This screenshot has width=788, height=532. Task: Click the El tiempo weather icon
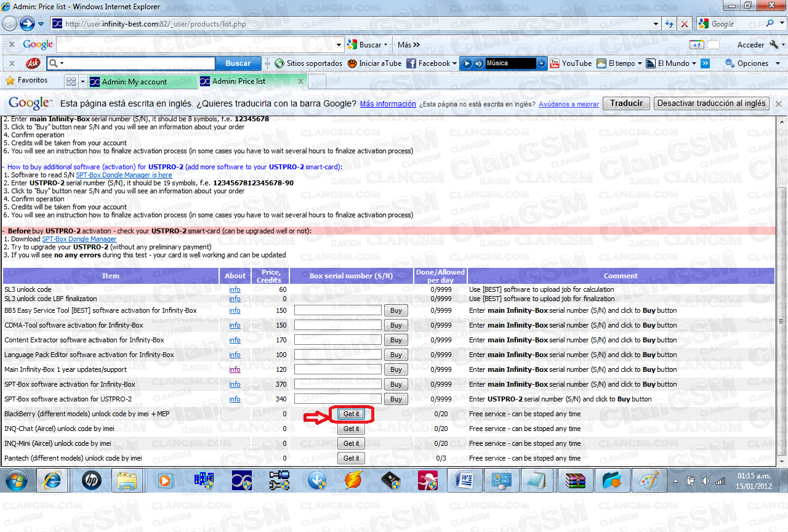coord(602,63)
